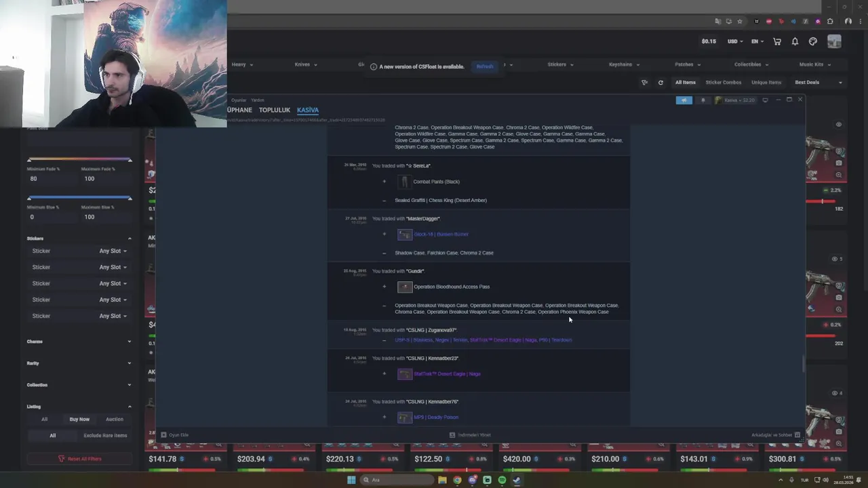This screenshot has width=868, height=488.
Task: Open Steam from the taskbar
Action: click(517, 480)
